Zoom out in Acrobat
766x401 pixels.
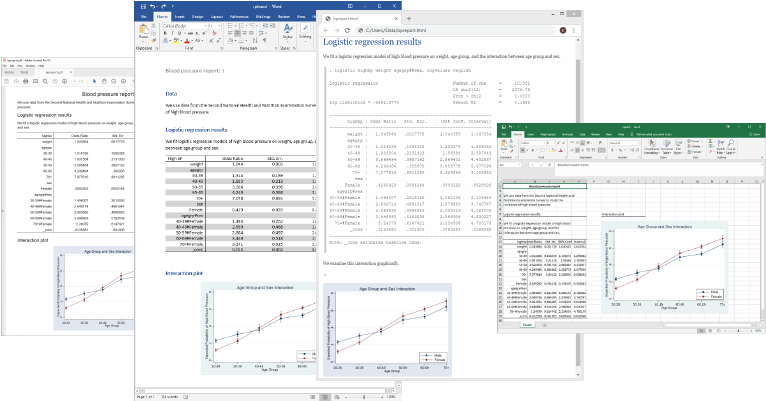click(113, 81)
